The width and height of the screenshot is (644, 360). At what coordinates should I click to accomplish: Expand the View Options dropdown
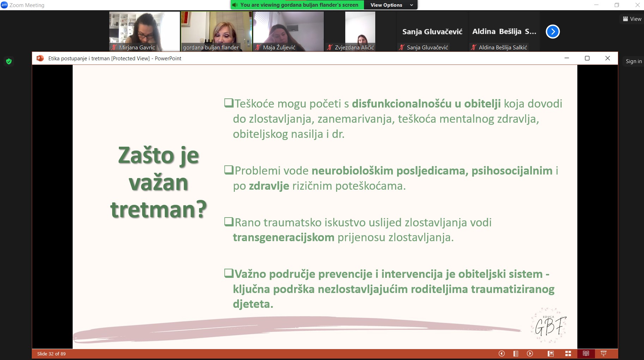391,5
